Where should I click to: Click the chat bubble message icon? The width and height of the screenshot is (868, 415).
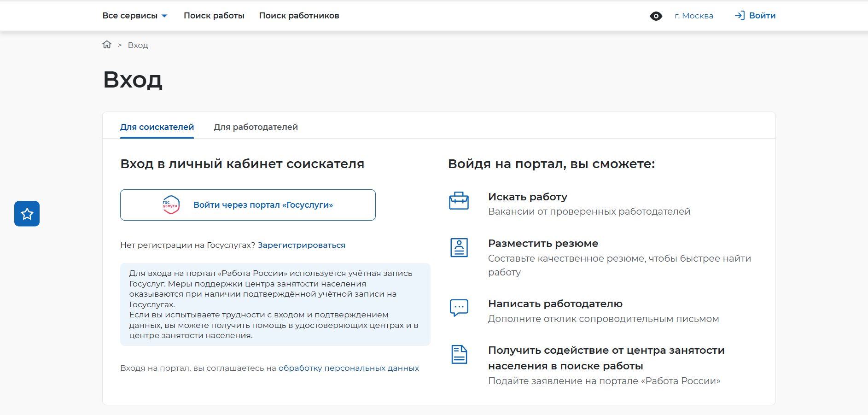[x=459, y=308]
